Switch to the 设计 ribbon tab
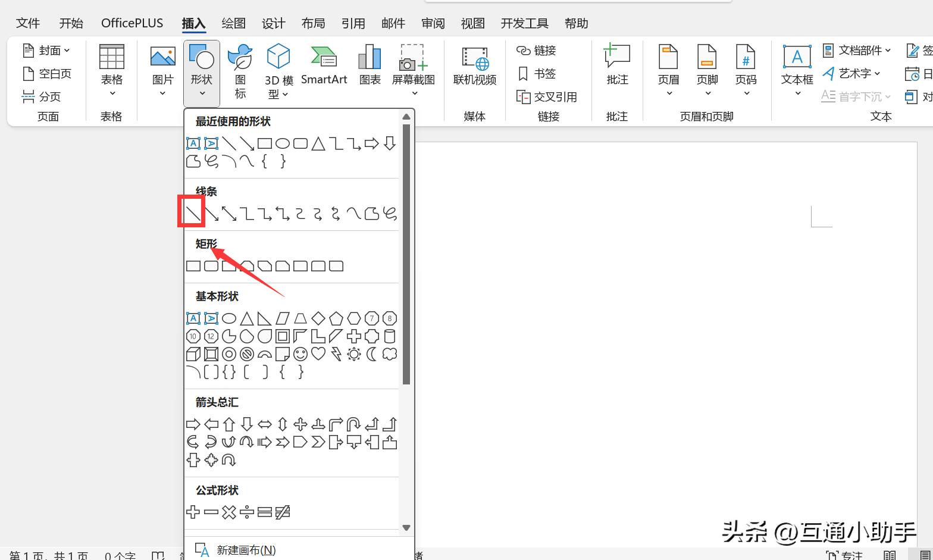This screenshot has height=560, width=933. [273, 23]
